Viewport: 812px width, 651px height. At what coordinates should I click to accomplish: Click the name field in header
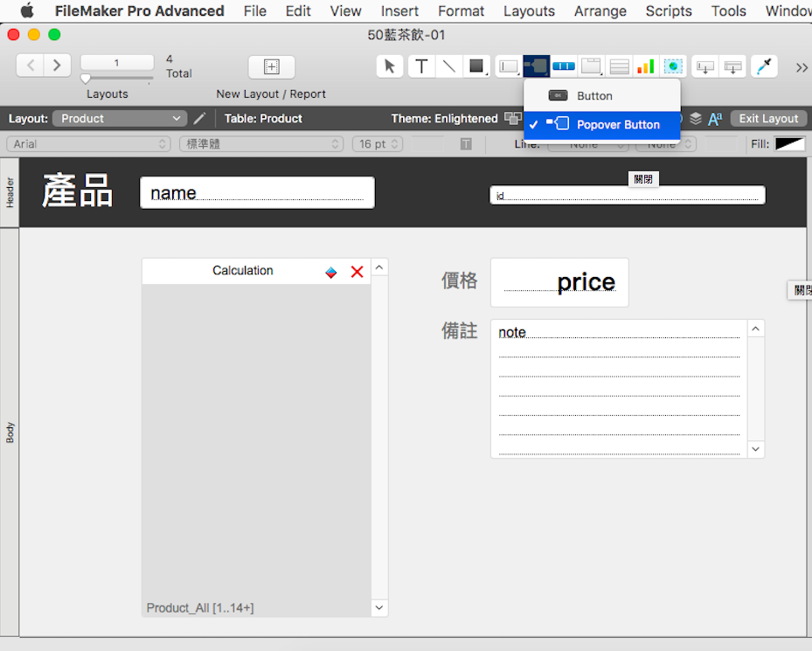(x=257, y=192)
